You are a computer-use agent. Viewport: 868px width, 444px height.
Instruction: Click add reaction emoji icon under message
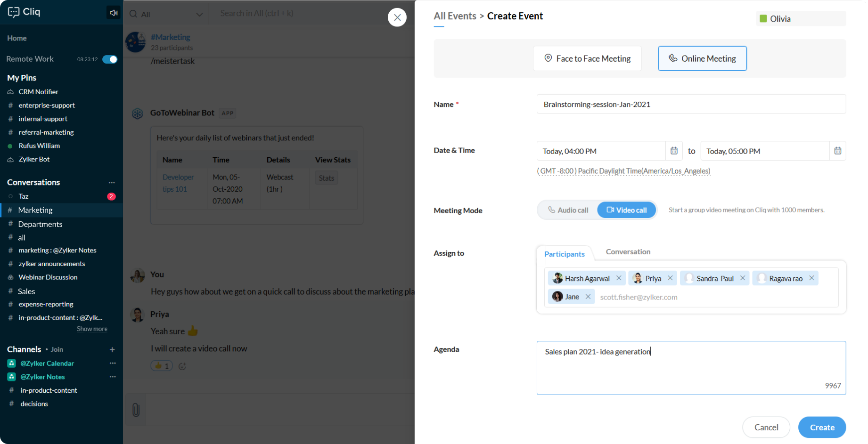click(x=182, y=366)
